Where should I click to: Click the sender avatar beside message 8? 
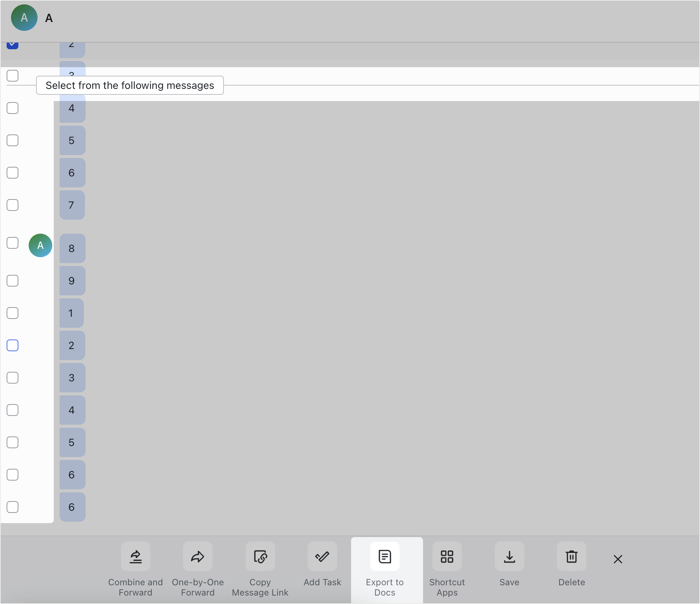click(x=40, y=245)
